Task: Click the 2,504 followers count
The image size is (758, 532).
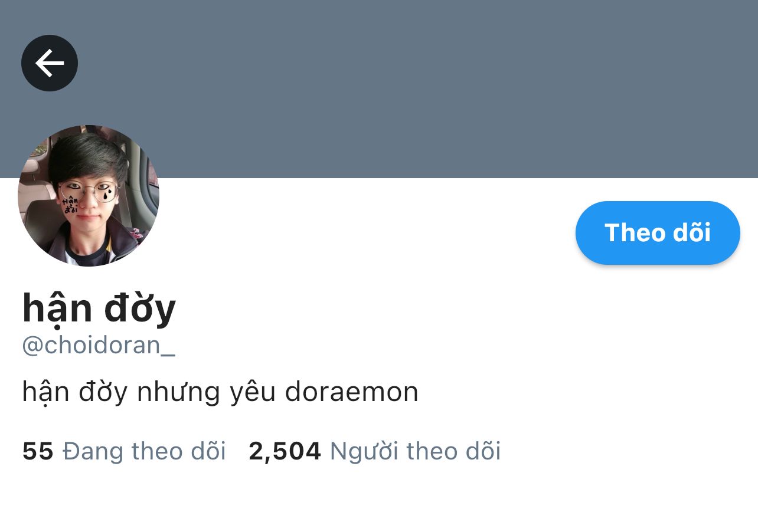Action: (x=285, y=451)
